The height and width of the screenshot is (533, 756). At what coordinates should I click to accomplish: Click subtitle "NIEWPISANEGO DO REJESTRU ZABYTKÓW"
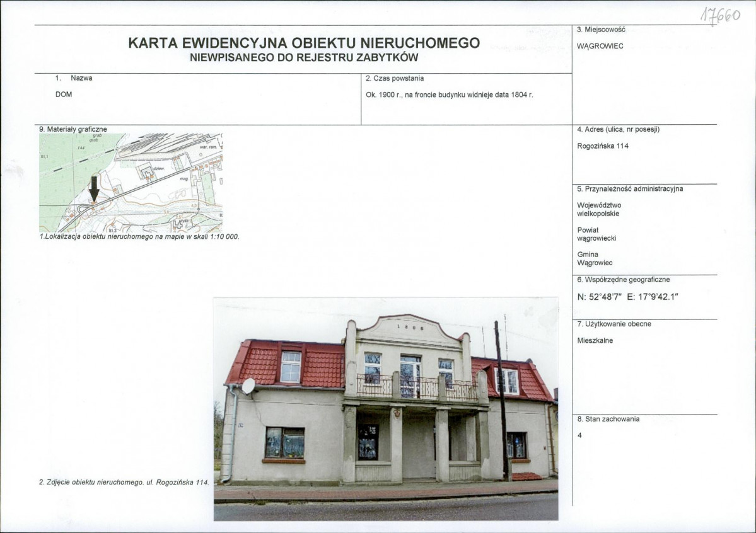(x=304, y=58)
